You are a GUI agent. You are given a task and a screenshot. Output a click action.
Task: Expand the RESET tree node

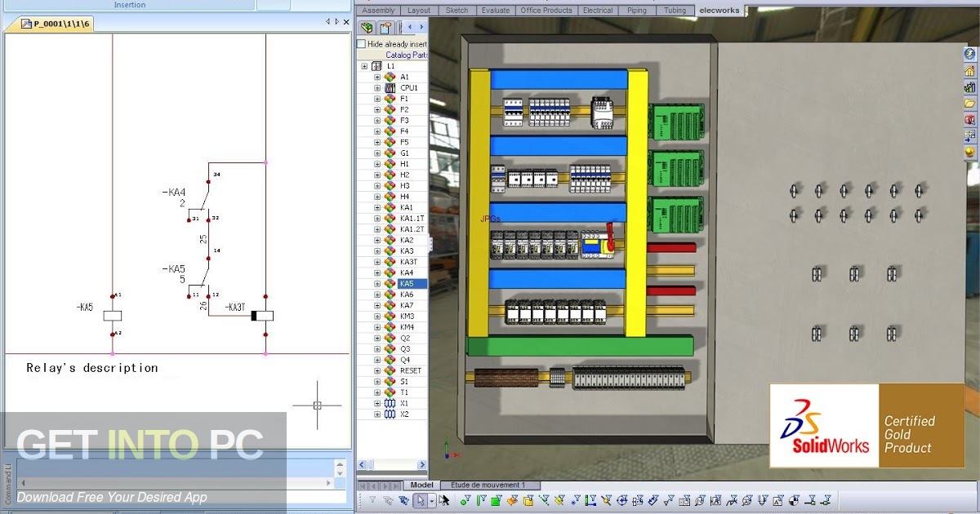pos(377,370)
